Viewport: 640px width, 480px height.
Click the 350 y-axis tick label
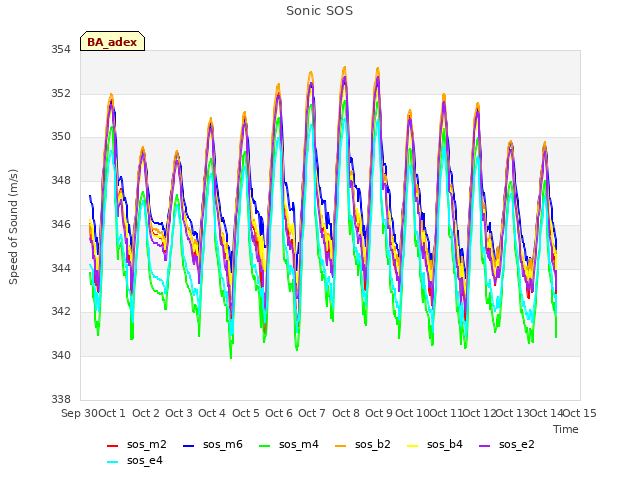click(61, 137)
